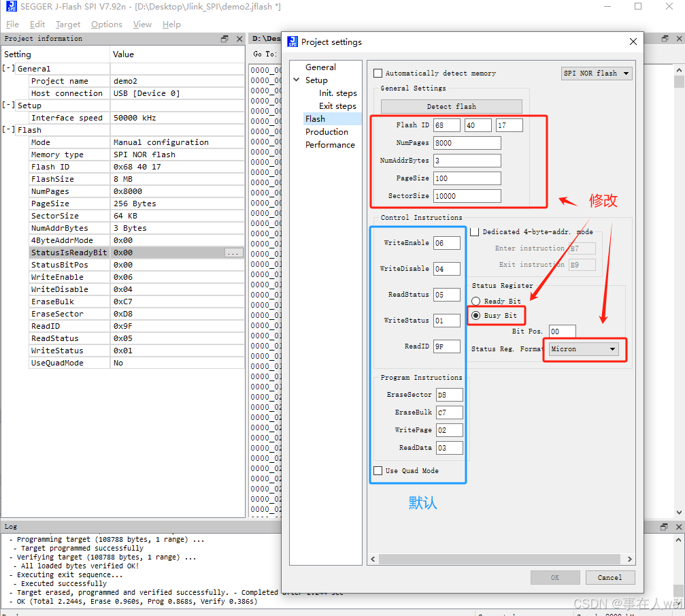
Task: Open the View menu
Action: coord(142,24)
